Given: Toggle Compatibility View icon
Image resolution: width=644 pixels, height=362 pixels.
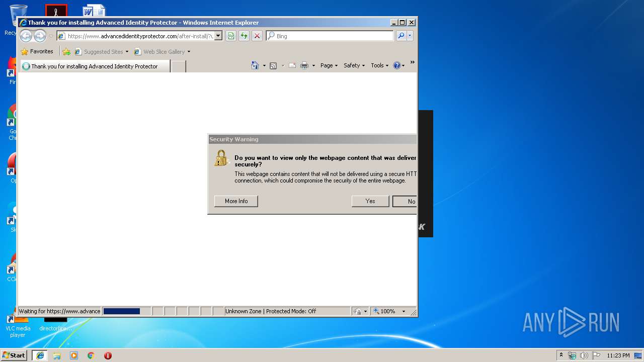Looking at the screenshot, I should coord(231,36).
